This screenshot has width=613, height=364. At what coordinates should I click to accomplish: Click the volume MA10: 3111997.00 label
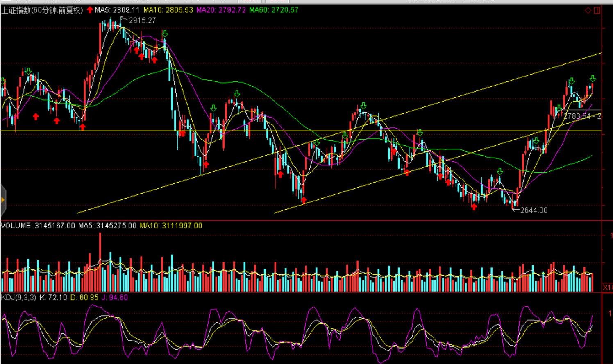(171, 226)
